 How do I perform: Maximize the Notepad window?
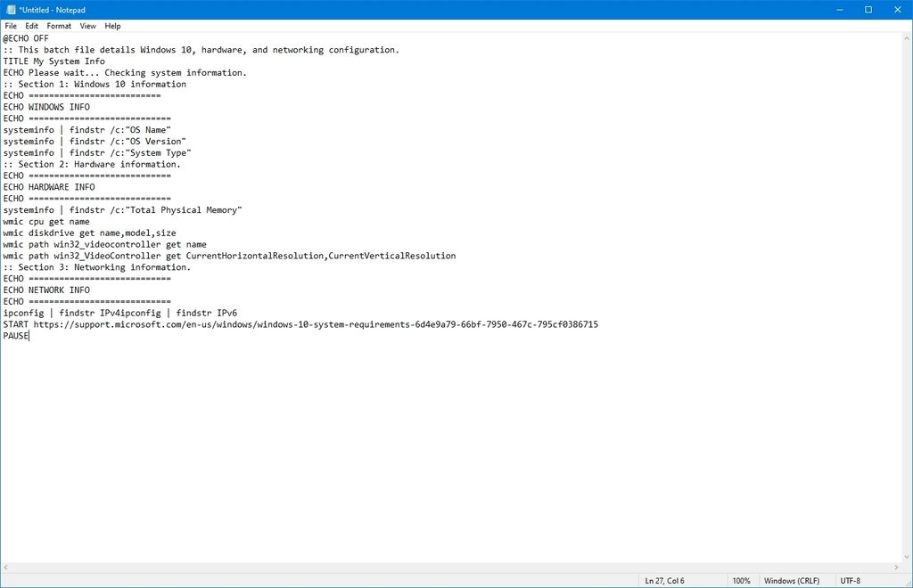[x=868, y=9]
